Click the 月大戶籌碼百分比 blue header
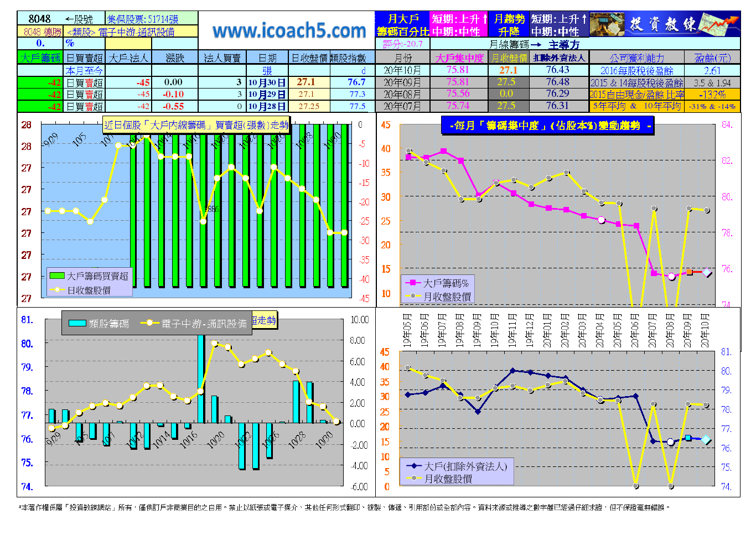Screen dimensions: 756x535 (x=402, y=25)
